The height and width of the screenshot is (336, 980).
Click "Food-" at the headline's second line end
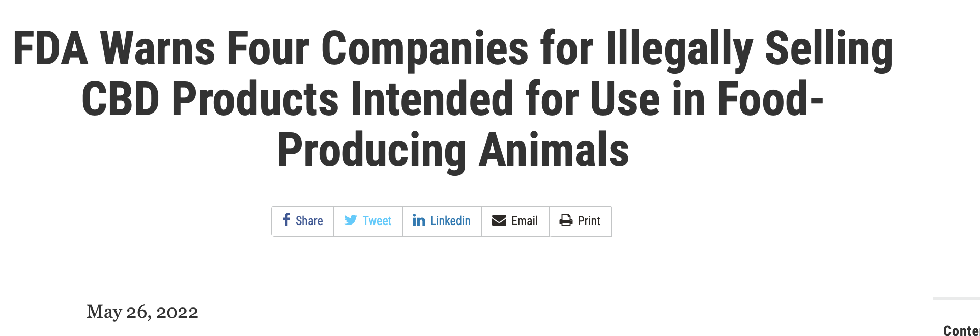tap(770, 99)
